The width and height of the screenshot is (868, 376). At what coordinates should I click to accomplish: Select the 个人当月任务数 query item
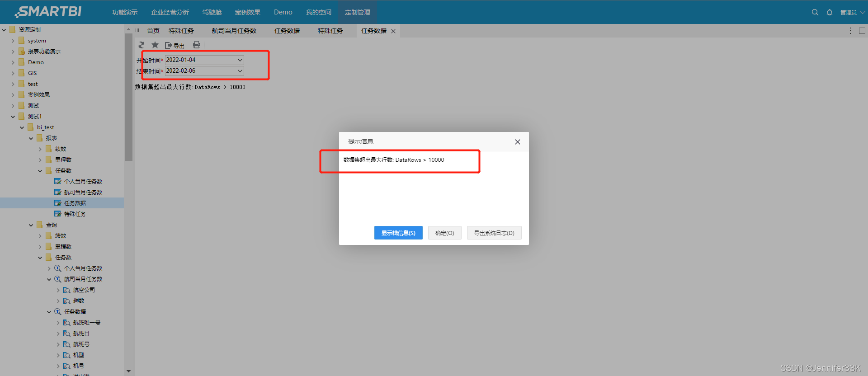83,268
